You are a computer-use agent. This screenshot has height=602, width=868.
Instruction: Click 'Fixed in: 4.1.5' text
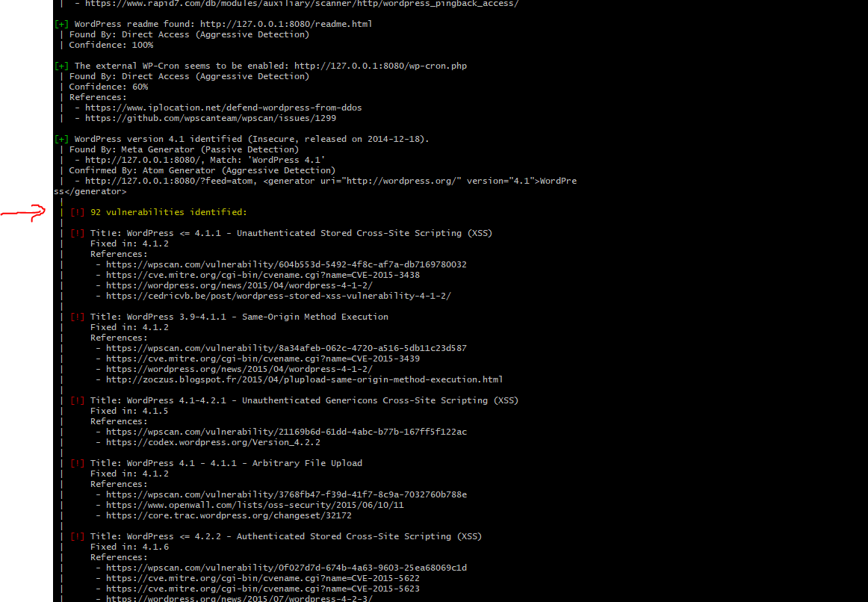coord(129,411)
